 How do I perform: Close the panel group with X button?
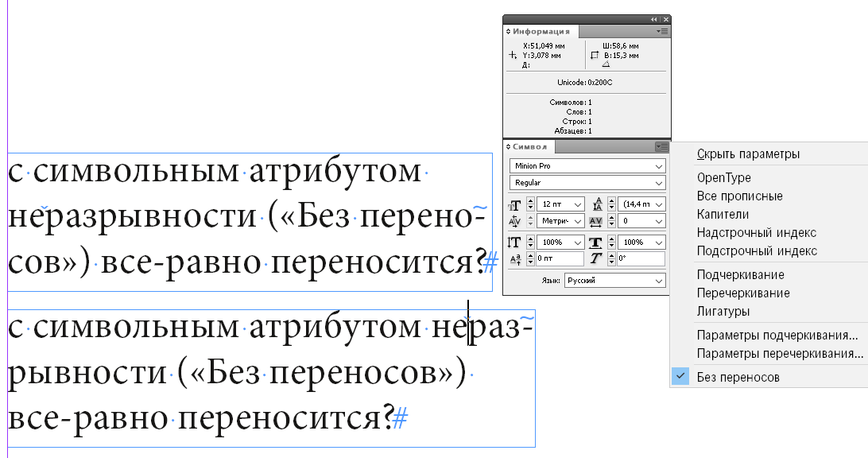coord(665,19)
